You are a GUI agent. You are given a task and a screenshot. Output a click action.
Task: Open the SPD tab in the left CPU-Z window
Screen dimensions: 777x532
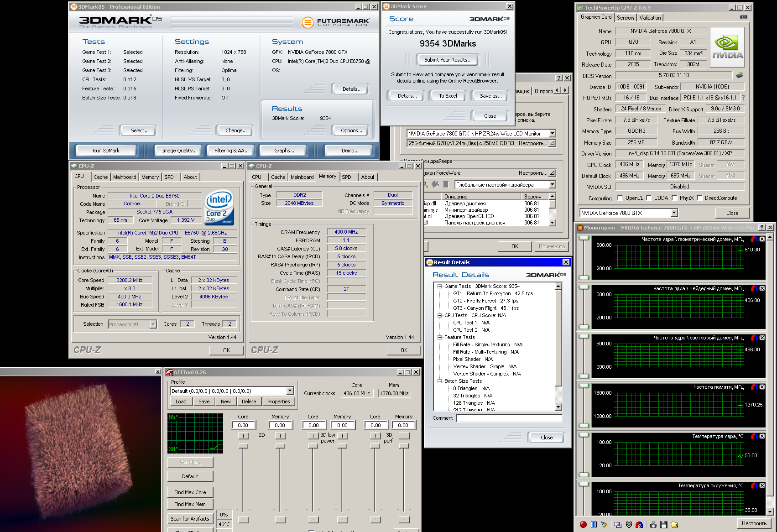tap(169, 177)
